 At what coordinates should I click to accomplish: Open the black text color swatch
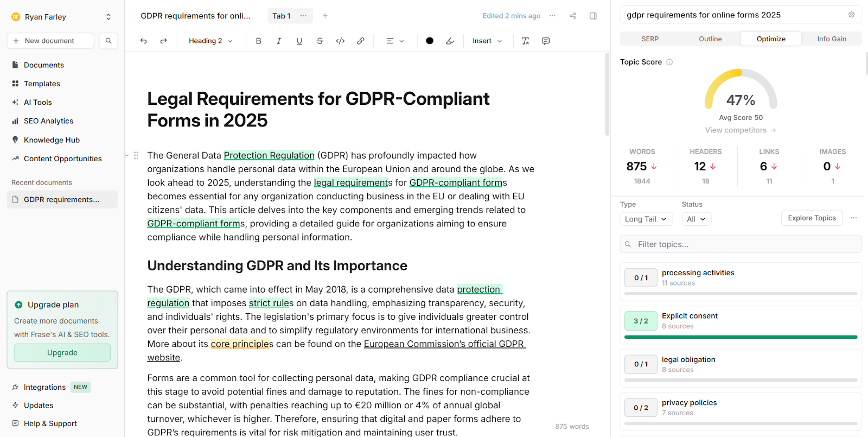coord(430,41)
